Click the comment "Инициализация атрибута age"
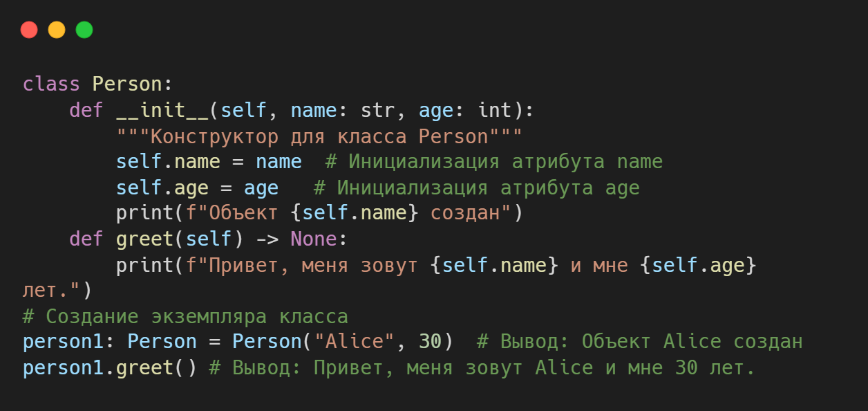This screenshot has height=411, width=868. point(477,188)
